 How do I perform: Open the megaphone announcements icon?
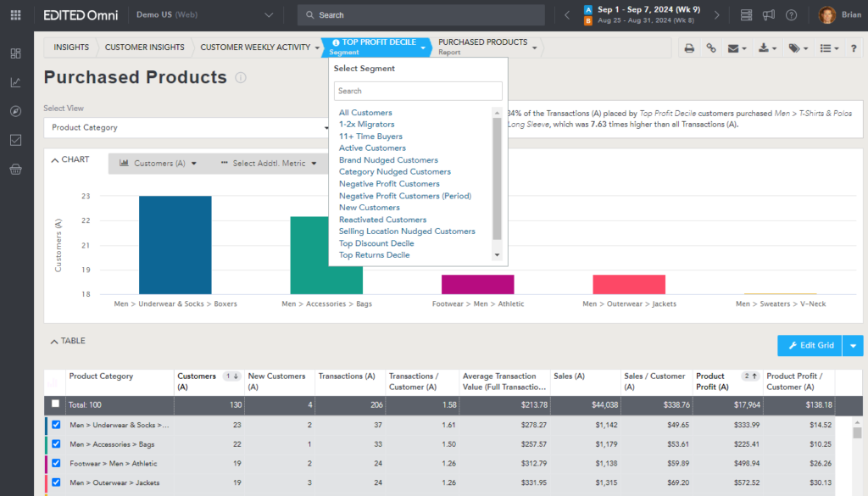point(769,15)
